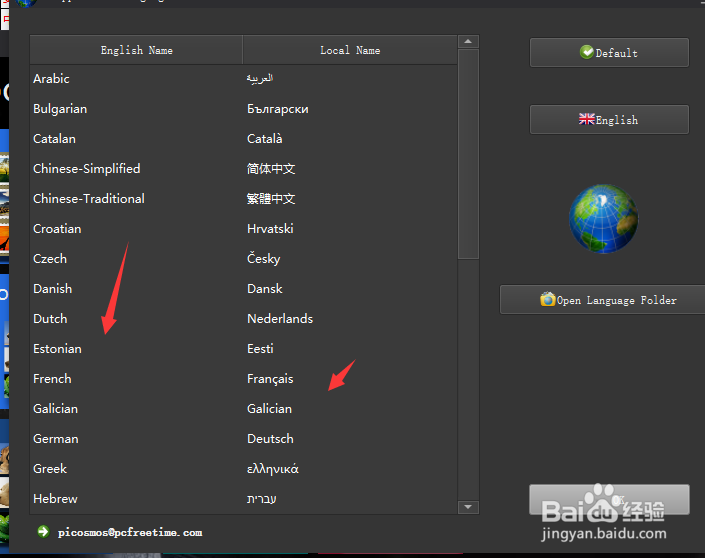Select Galician in English Name column
Screen dimensions: 705x558
coord(55,409)
